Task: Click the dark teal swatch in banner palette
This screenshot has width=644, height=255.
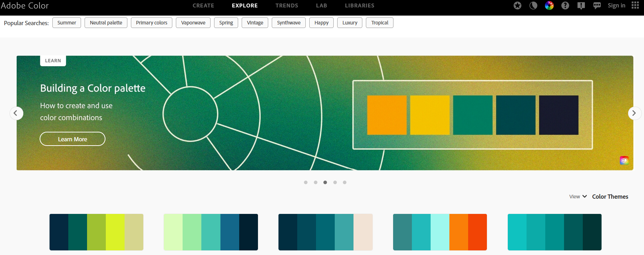Action: point(516,115)
